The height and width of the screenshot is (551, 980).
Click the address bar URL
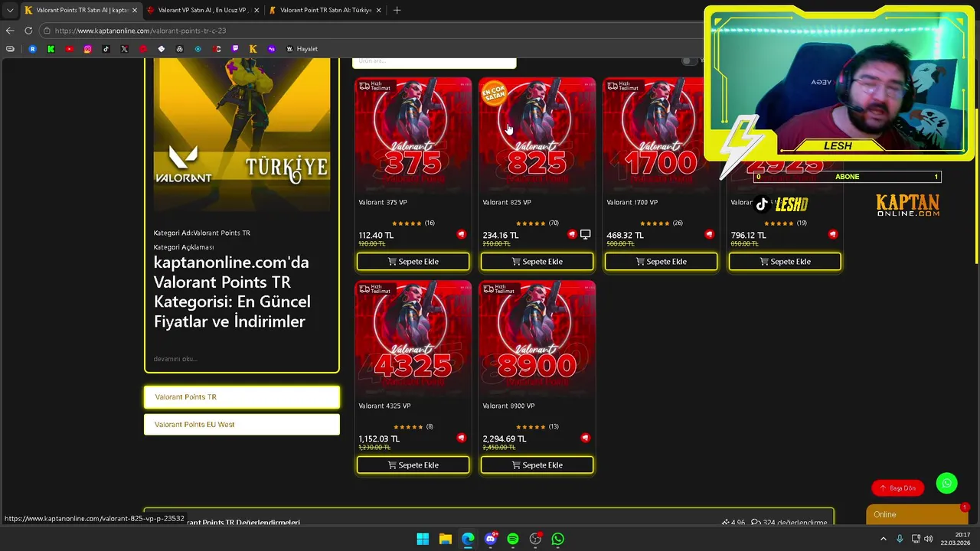tap(140, 31)
